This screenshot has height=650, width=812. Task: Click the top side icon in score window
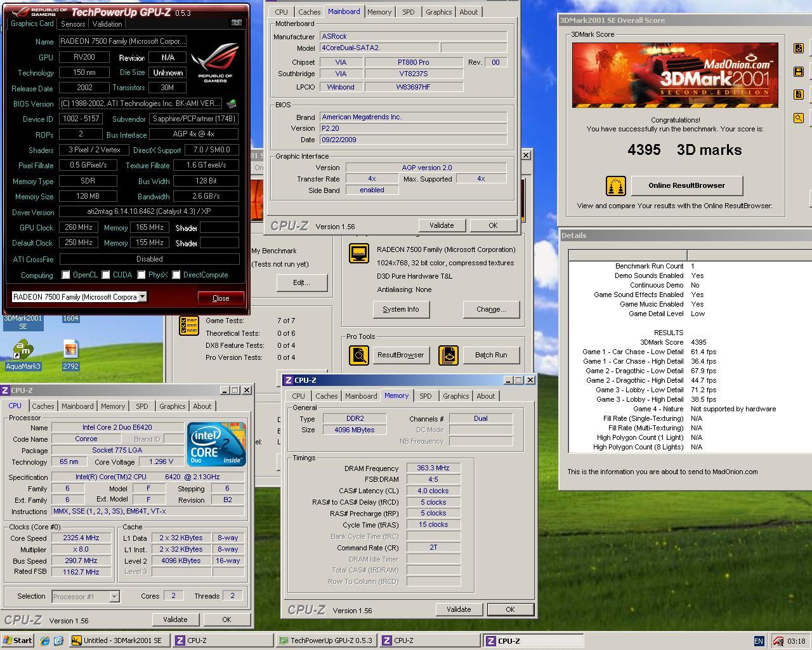pos(799,48)
